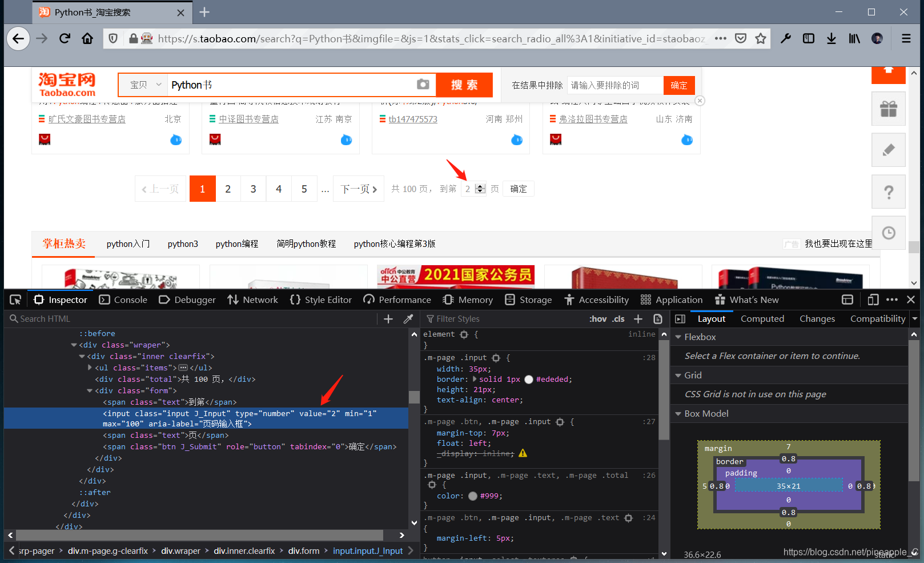
Task: Open the Storage tab
Action: click(529, 300)
